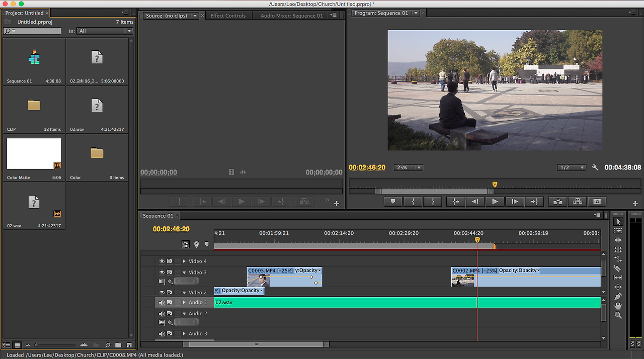Enable the Snap icon in the timeline
This screenshot has width=644, height=359.
pyautogui.click(x=186, y=244)
